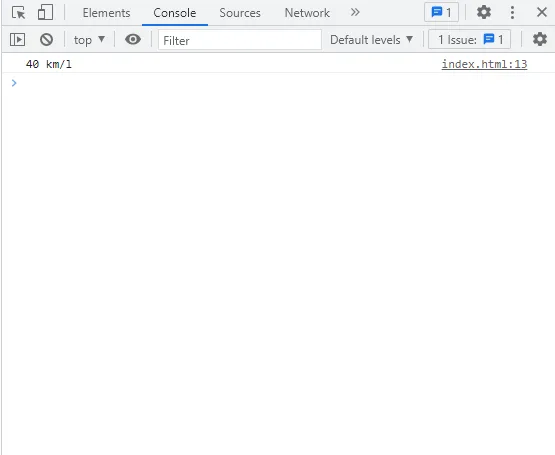Show the console sidebar
The image size is (555, 455).
17,40
